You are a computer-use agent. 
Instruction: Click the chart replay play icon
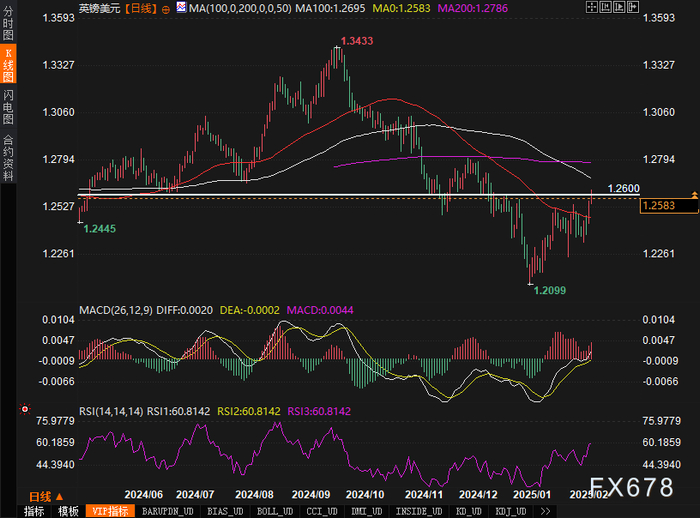619,7
